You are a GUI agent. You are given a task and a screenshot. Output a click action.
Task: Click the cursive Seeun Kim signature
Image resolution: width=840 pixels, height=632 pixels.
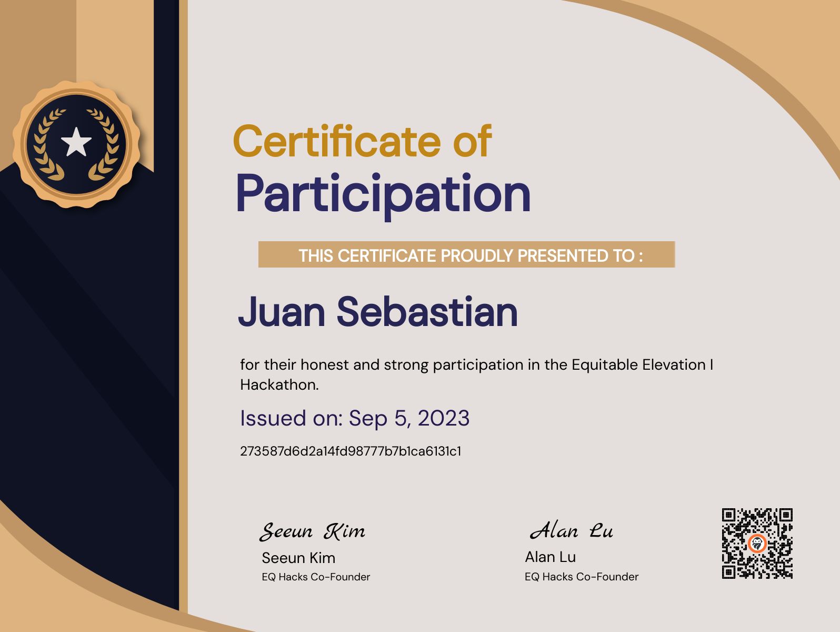click(313, 531)
